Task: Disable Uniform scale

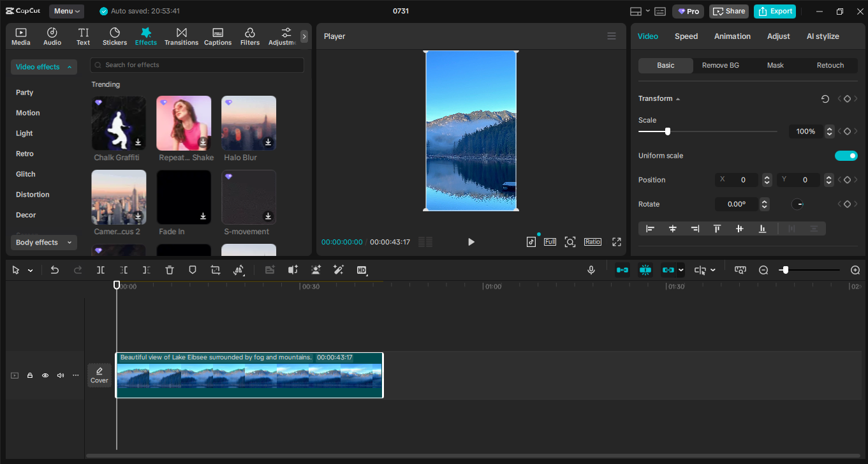Action: coord(846,155)
